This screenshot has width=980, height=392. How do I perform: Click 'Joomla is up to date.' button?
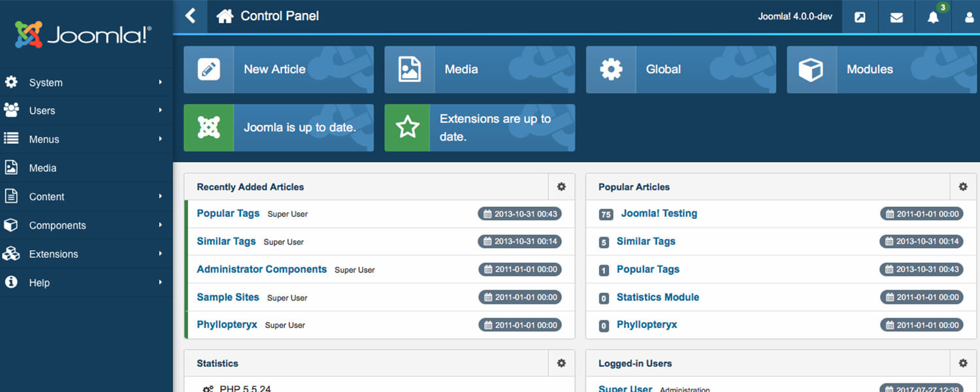pos(279,127)
